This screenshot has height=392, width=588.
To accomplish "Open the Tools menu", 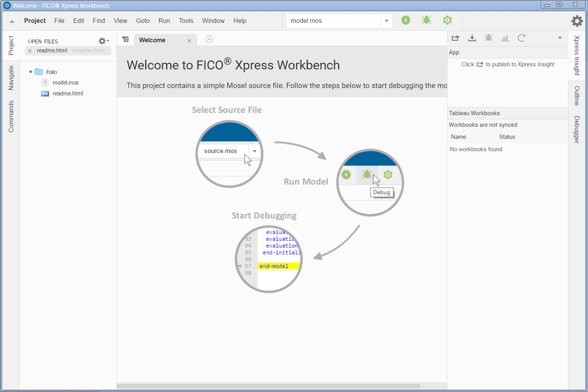I will point(186,21).
